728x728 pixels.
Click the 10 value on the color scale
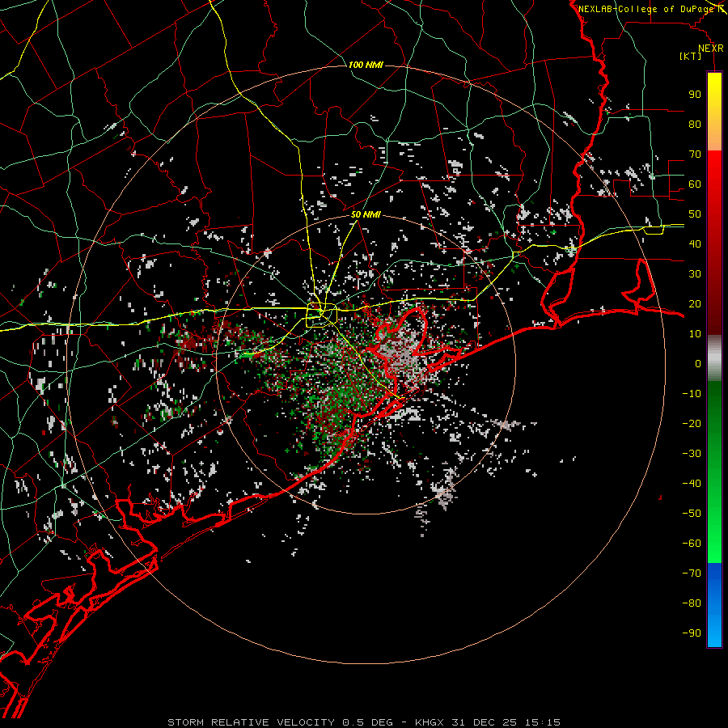coord(695,334)
